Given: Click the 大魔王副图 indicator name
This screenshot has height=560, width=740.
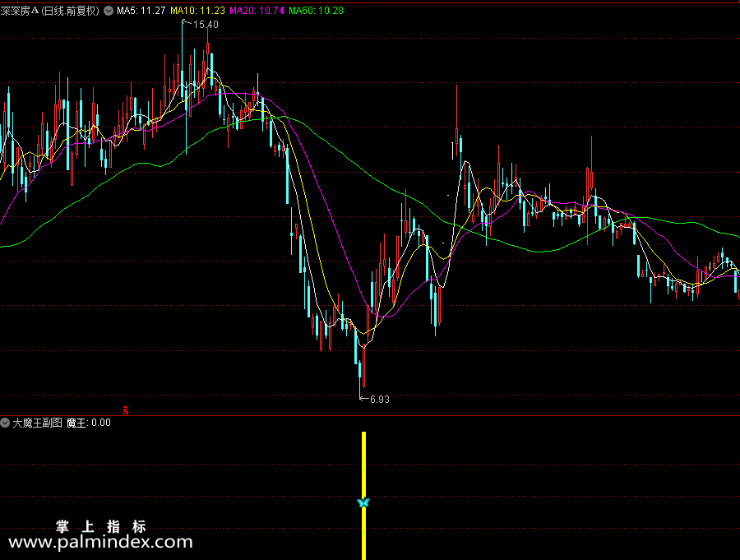Looking at the screenshot, I should 37,423.
